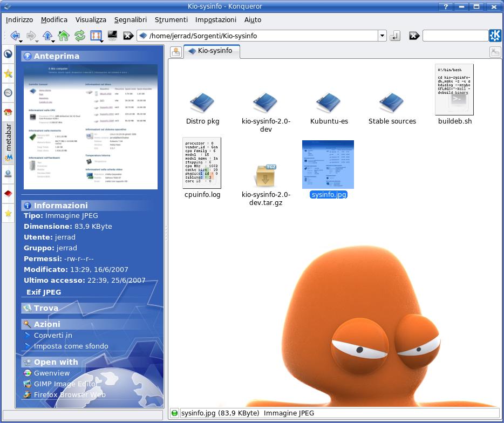Open image with Firefox Browser Web
Screen dimensions: 504x423
[70, 395]
